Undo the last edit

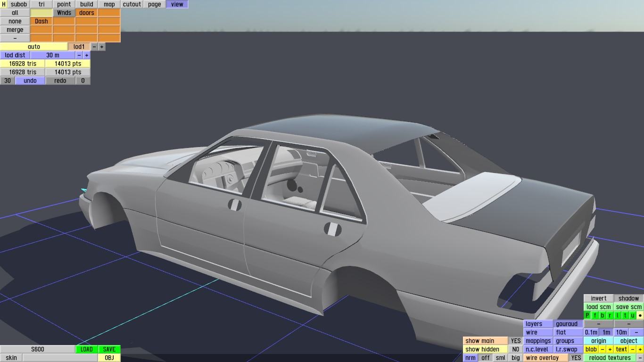(30, 81)
